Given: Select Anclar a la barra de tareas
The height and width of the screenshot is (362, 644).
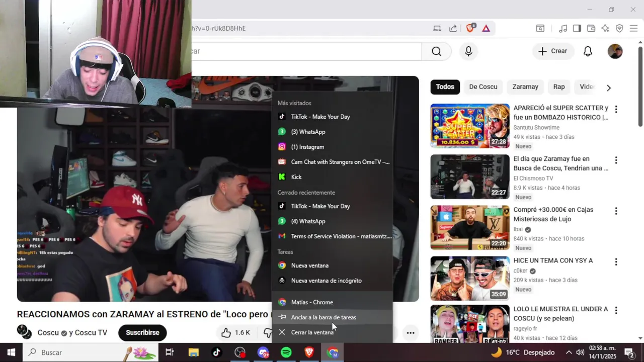Looking at the screenshot, I should coord(332,317).
